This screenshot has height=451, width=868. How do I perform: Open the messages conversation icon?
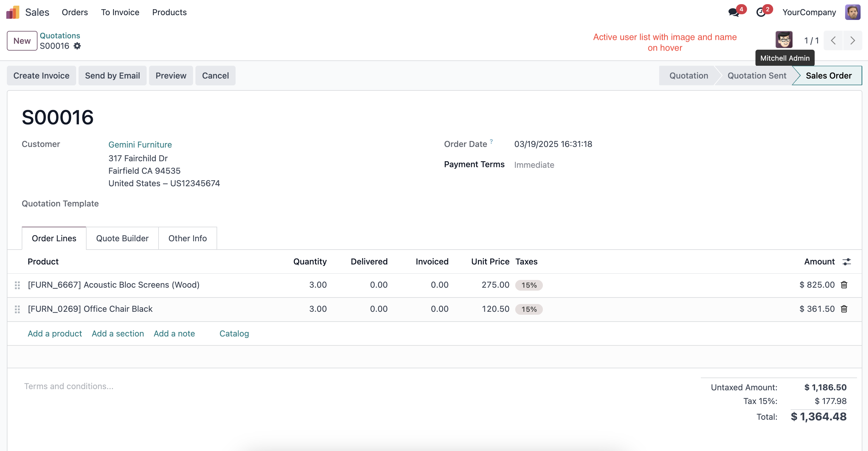(733, 12)
